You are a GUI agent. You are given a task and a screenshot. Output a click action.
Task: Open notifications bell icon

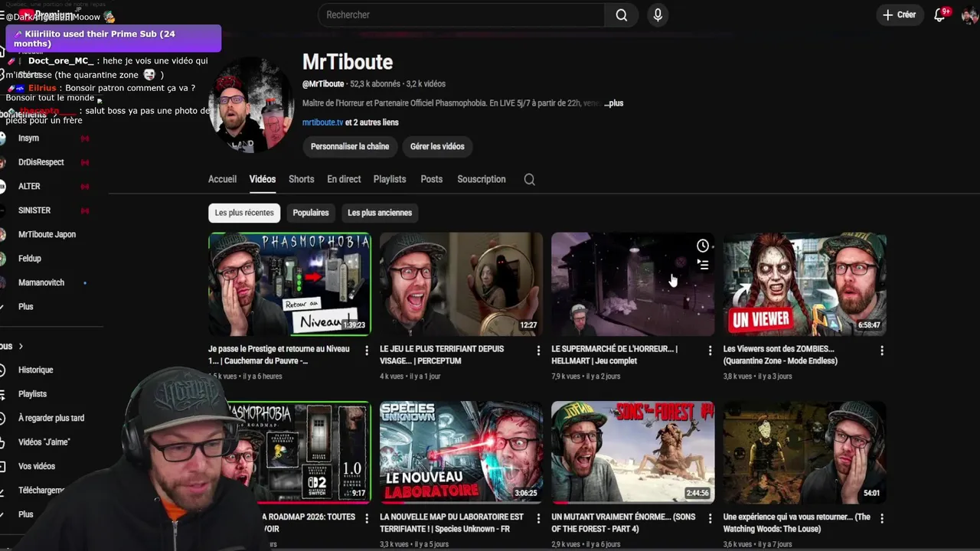pos(939,15)
